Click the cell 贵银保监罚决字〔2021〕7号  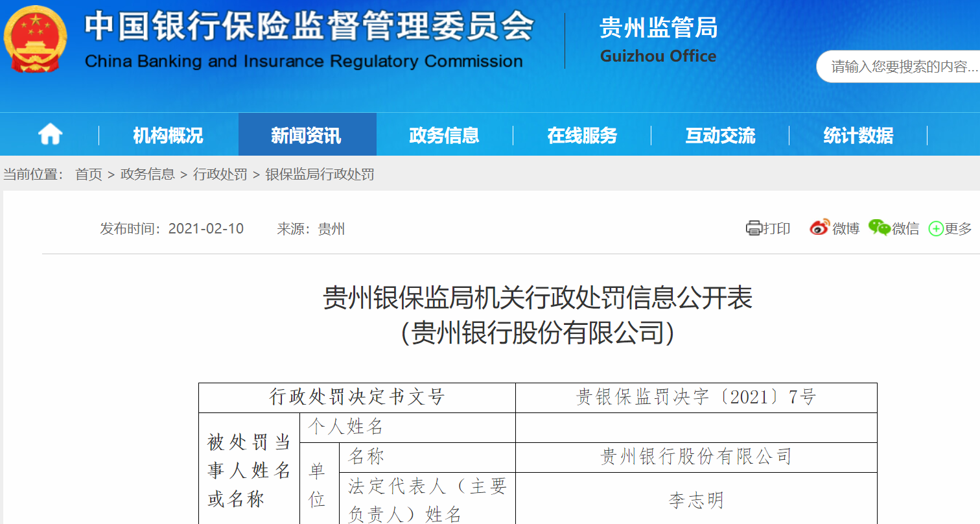(x=697, y=398)
